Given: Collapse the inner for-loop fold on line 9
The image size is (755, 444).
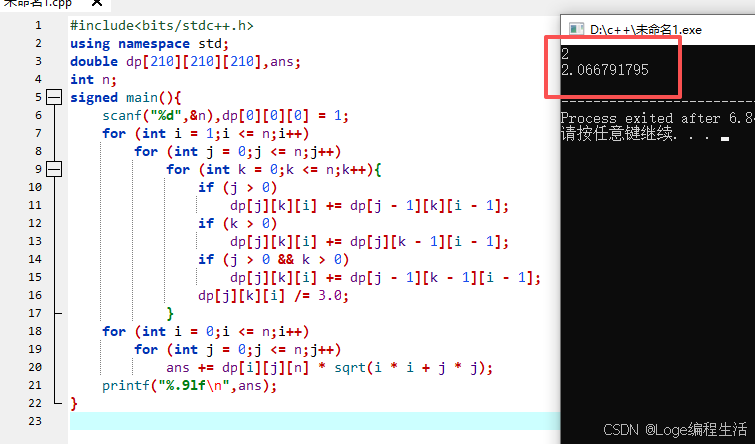Looking at the screenshot, I should pyautogui.click(x=54, y=169).
